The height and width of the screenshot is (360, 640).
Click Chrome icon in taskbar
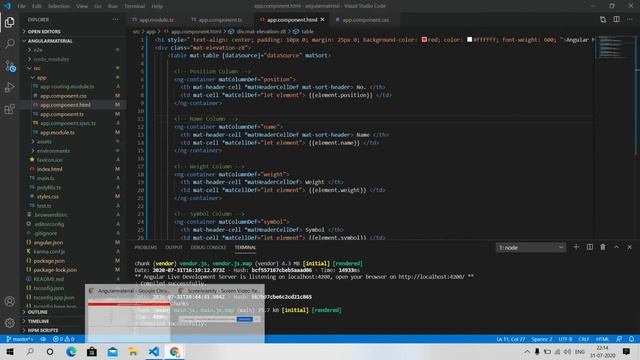point(175,352)
